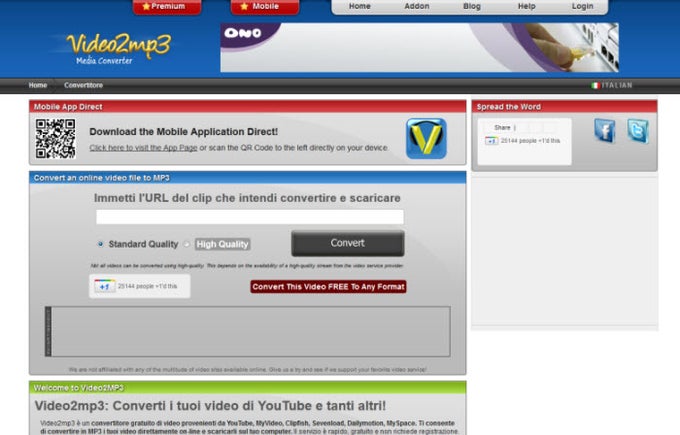The width and height of the screenshot is (680, 435).
Task: Click the Video2mp3 Media Converter logo
Action: pos(117,49)
